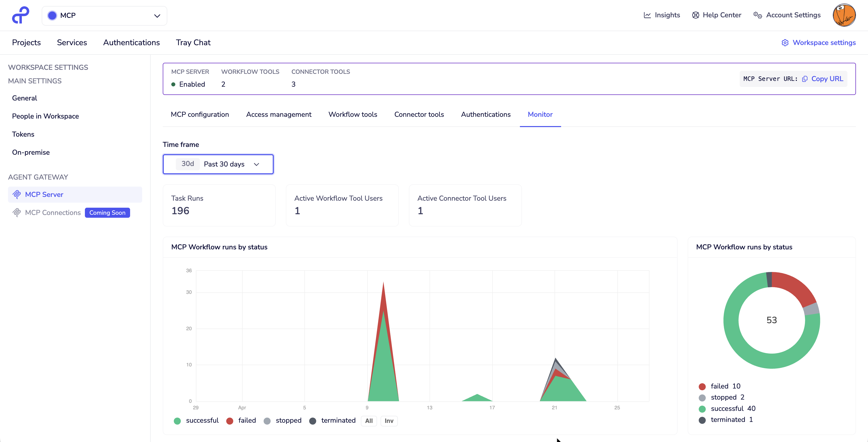Click the 53 total in donut center

point(772,320)
